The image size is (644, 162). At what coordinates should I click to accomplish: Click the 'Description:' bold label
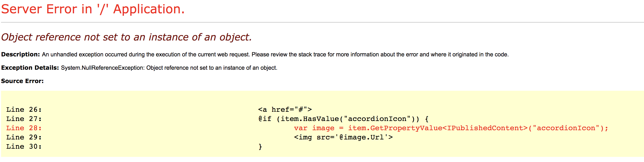[20, 54]
